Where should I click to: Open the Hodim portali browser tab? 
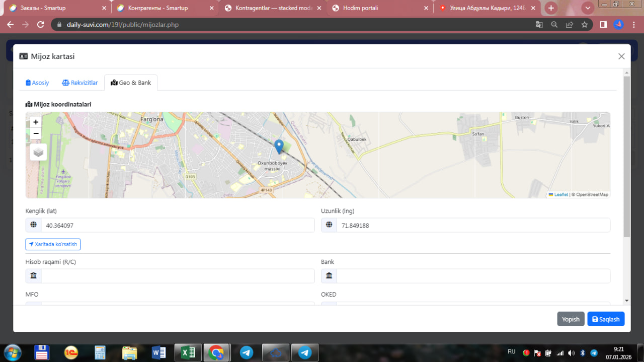tap(377, 8)
